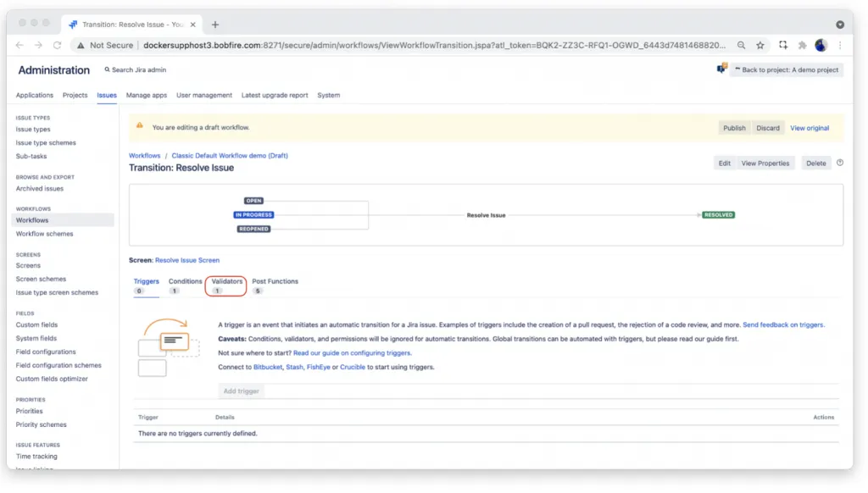The width and height of the screenshot is (868, 493).
Task: Open the Manage apps tab
Action: (x=146, y=95)
